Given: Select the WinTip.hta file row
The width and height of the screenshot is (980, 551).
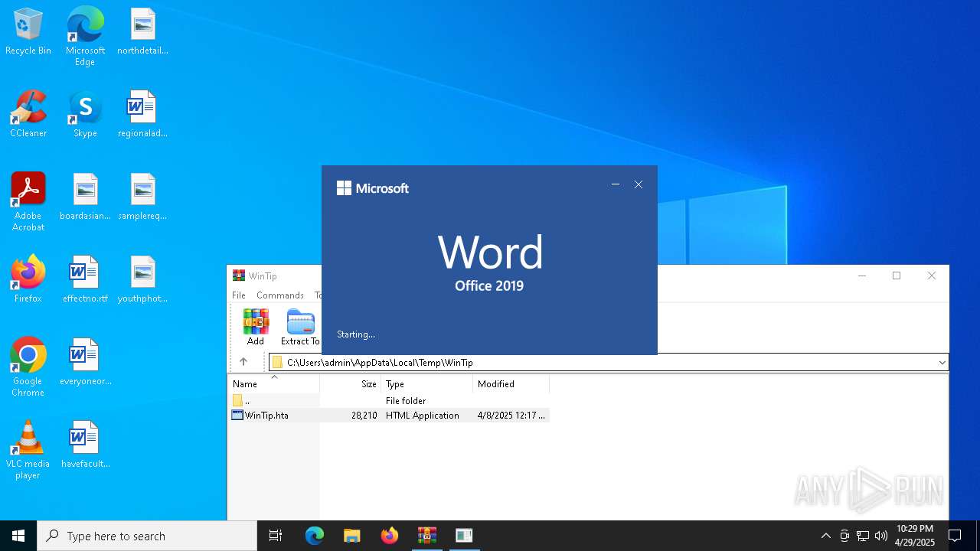Looking at the screenshot, I should tap(389, 416).
